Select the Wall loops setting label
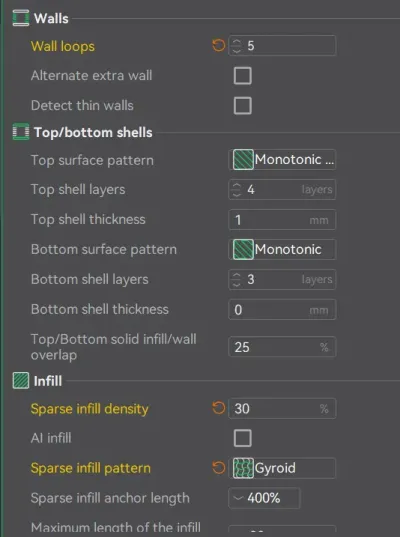The width and height of the screenshot is (400, 537). (63, 46)
